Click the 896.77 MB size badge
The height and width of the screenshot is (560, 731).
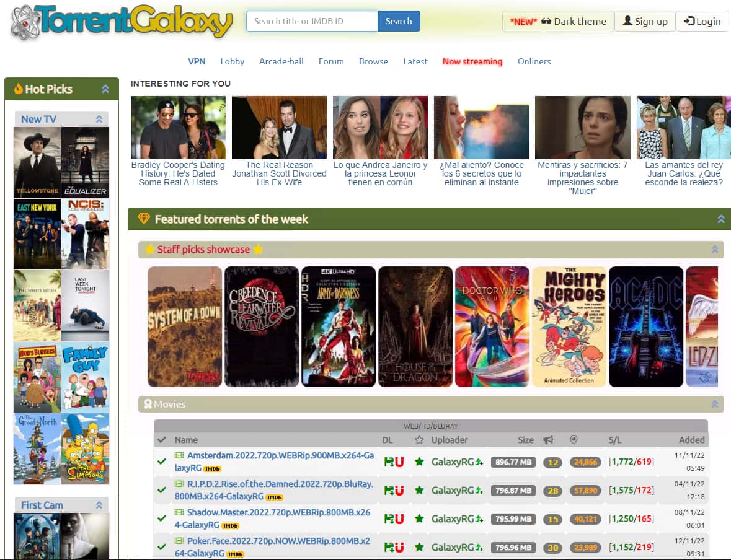513,462
